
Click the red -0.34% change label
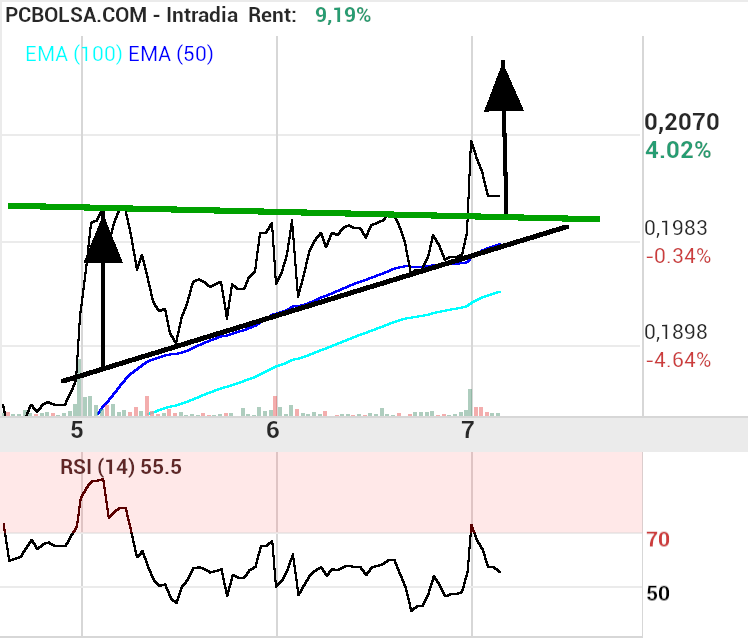pyautogui.click(x=678, y=256)
